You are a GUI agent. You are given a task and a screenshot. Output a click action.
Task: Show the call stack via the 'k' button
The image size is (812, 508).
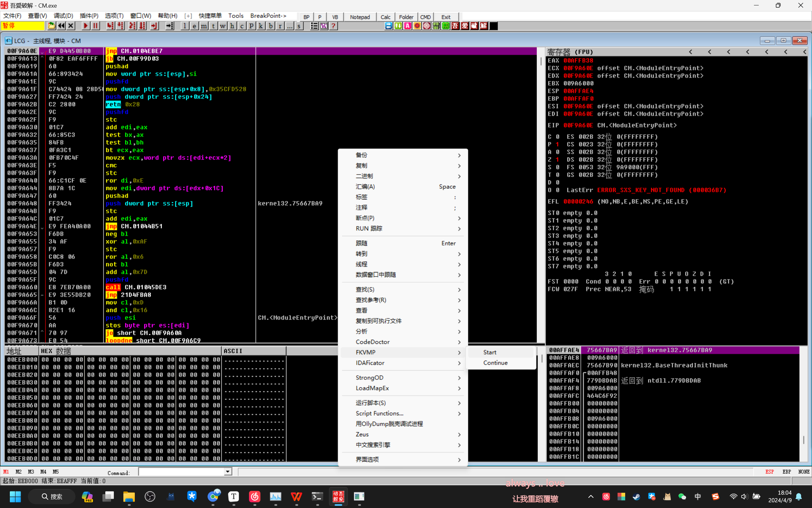(x=261, y=26)
